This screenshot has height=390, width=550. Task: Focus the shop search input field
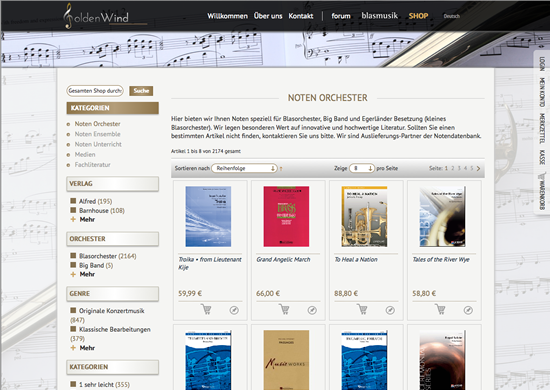95,91
